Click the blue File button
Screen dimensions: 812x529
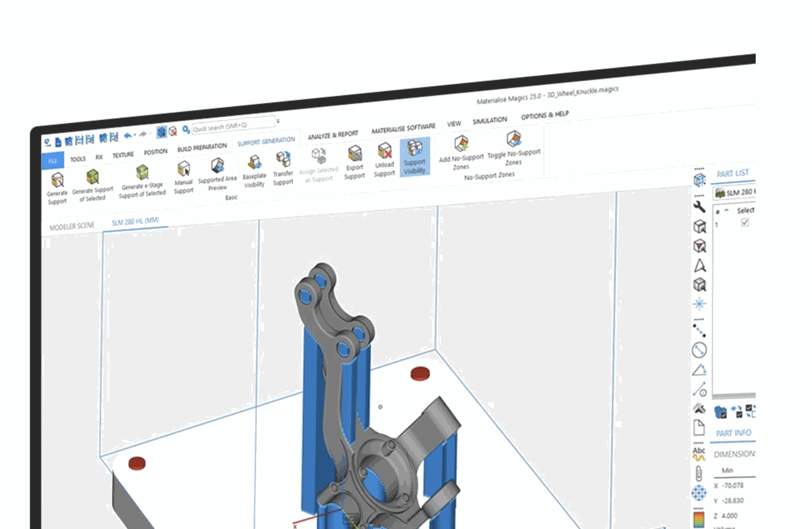click(x=53, y=161)
